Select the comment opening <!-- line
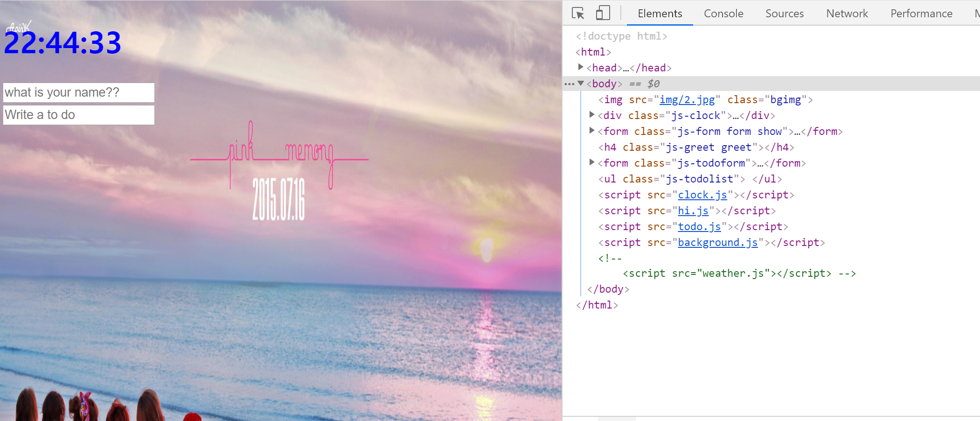980x421 pixels. coord(610,258)
